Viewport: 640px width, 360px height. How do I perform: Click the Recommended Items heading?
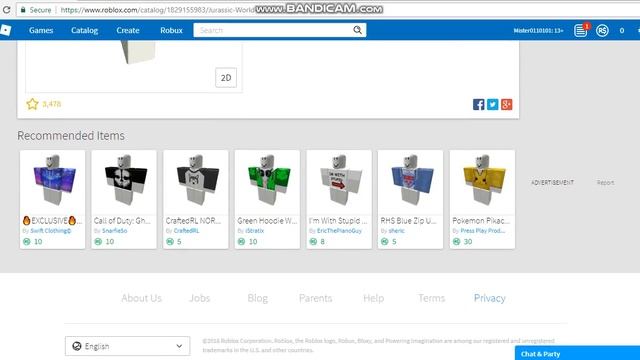click(71, 136)
